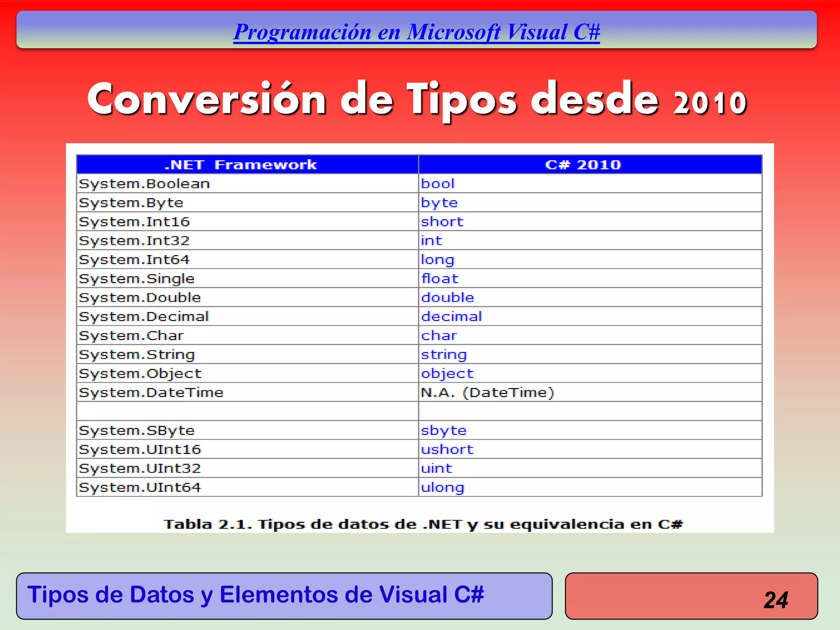Click the System.Int16 cell
Viewport: 840px width, 630px height.
(x=247, y=221)
